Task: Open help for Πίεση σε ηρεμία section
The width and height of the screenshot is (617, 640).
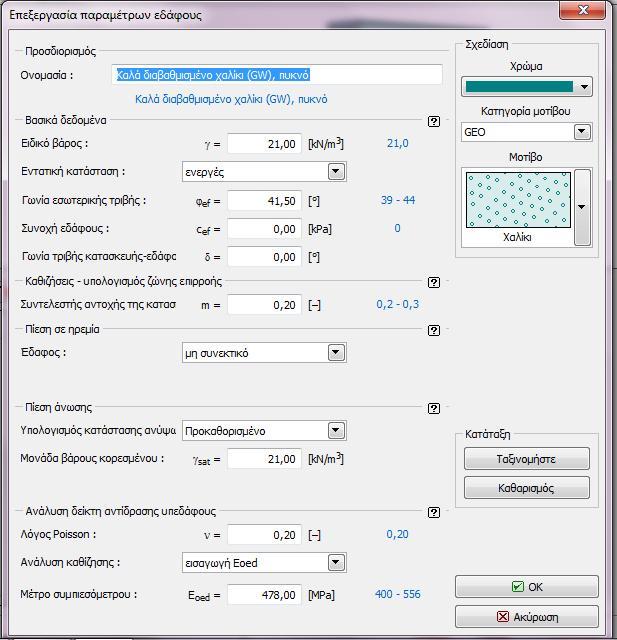Action: [x=434, y=330]
